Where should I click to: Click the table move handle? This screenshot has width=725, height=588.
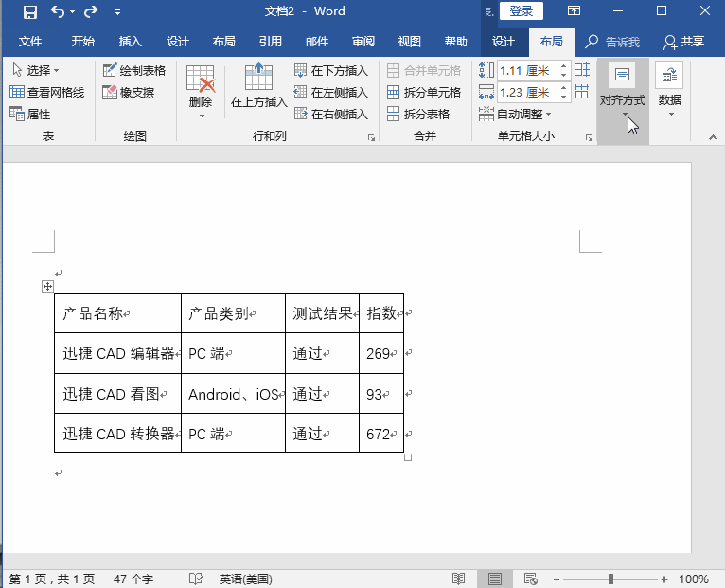click(47, 286)
